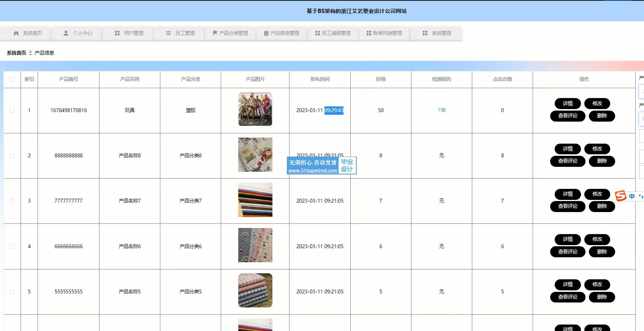Open 详情 for 产品名称8

[x=568, y=149]
